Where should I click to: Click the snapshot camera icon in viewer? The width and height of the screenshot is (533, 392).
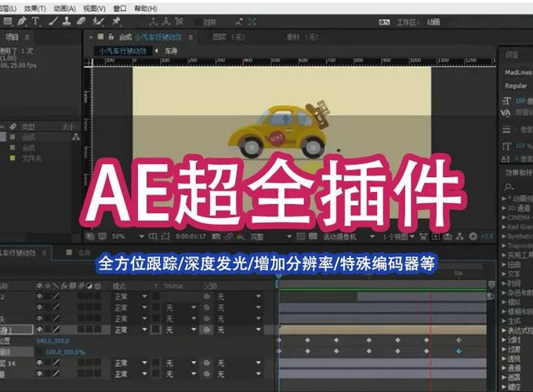point(216,236)
